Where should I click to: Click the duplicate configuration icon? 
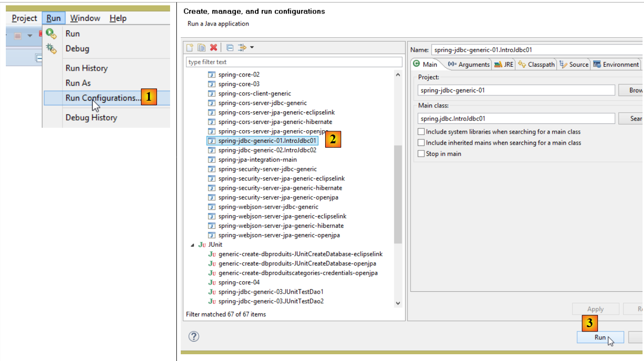[201, 47]
